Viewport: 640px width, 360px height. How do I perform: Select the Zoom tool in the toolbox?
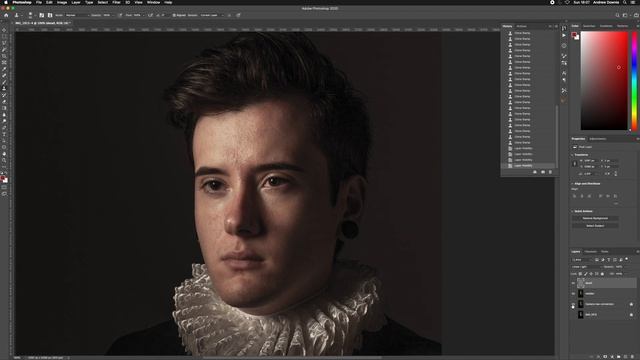(x=4, y=160)
